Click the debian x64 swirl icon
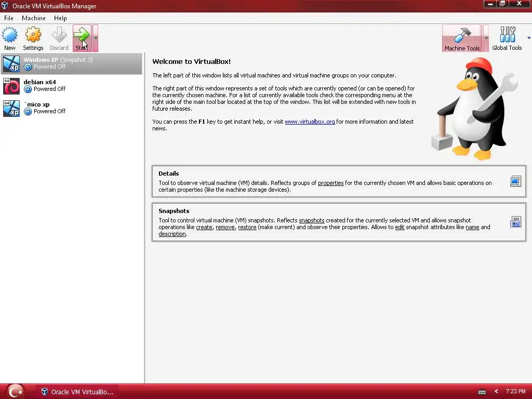This screenshot has width=532, height=399. pos(11,86)
